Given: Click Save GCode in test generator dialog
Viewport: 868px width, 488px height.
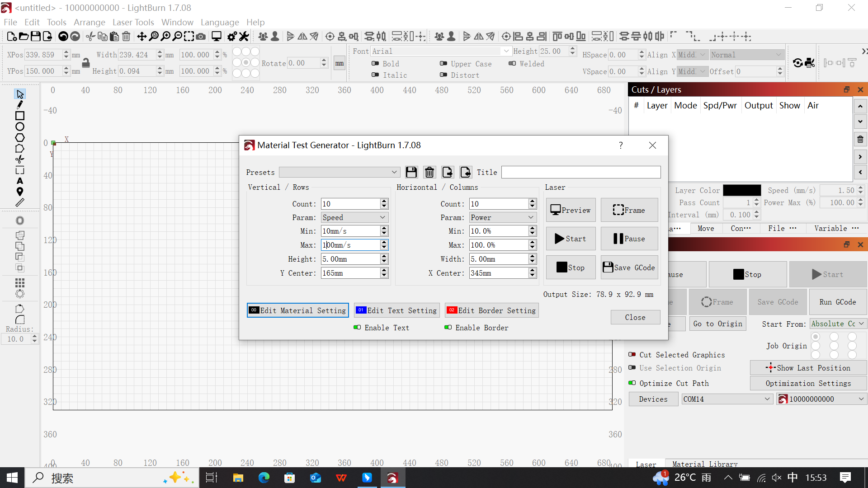Looking at the screenshot, I should [629, 267].
